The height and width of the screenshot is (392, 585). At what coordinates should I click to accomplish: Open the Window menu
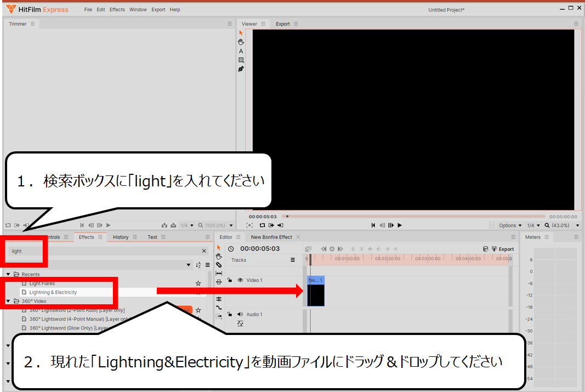[138, 10]
